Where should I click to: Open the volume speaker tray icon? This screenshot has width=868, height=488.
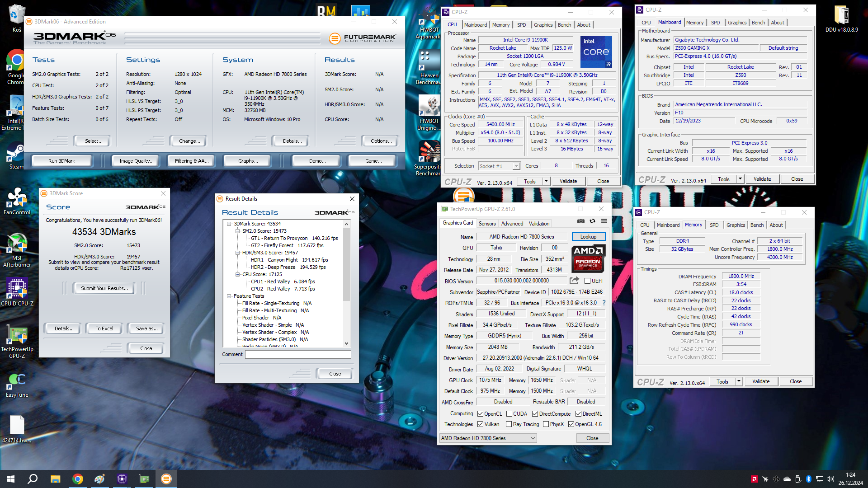pyautogui.click(x=830, y=479)
